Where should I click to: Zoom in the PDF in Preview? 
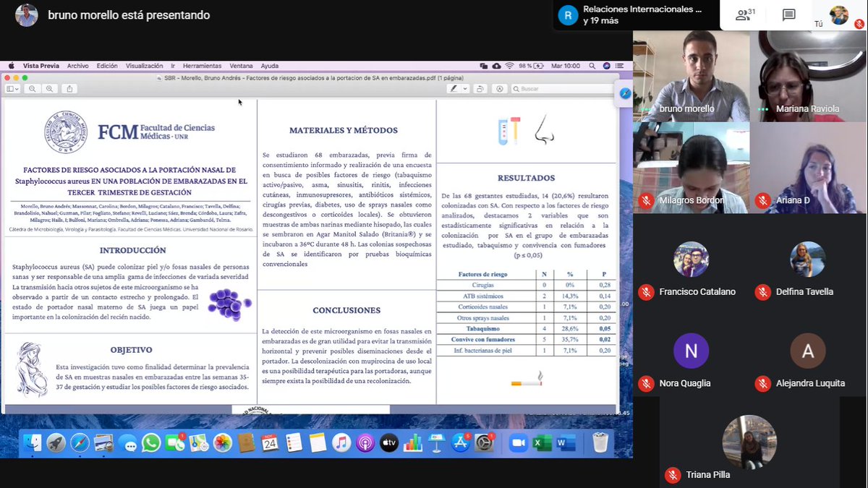(49, 89)
